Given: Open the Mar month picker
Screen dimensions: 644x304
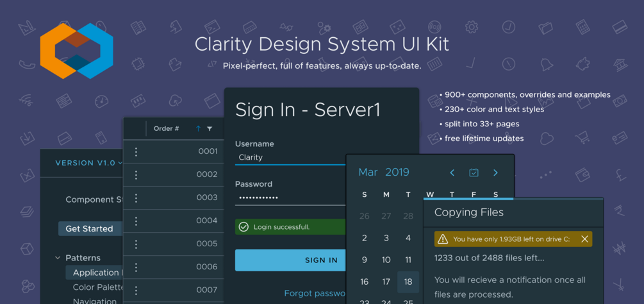Looking at the screenshot, I should tap(368, 172).
